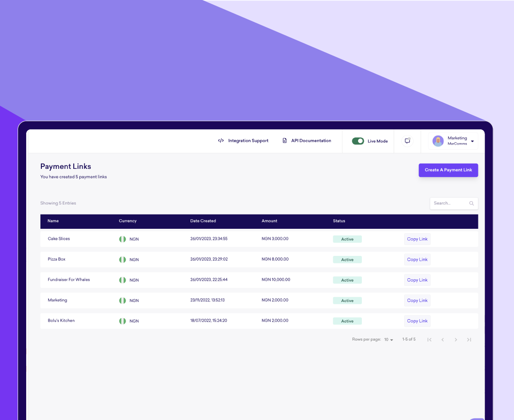Click Create A Payment Link button
This screenshot has height=420, width=514.
pyautogui.click(x=448, y=170)
